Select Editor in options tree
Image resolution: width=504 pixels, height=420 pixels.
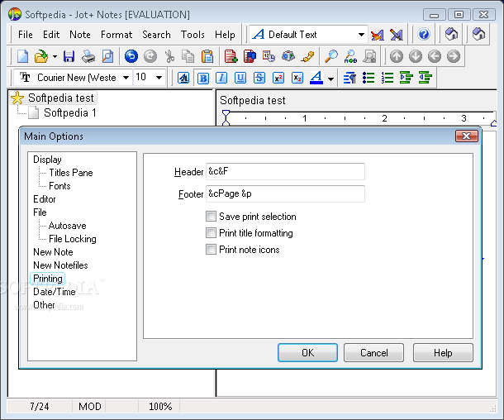tap(45, 199)
